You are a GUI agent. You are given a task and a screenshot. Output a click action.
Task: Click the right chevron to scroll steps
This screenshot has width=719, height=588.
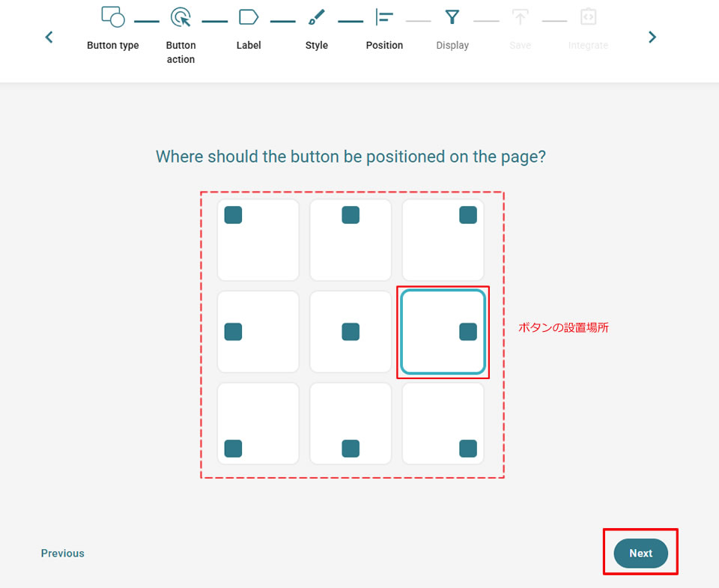tap(652, 36)
